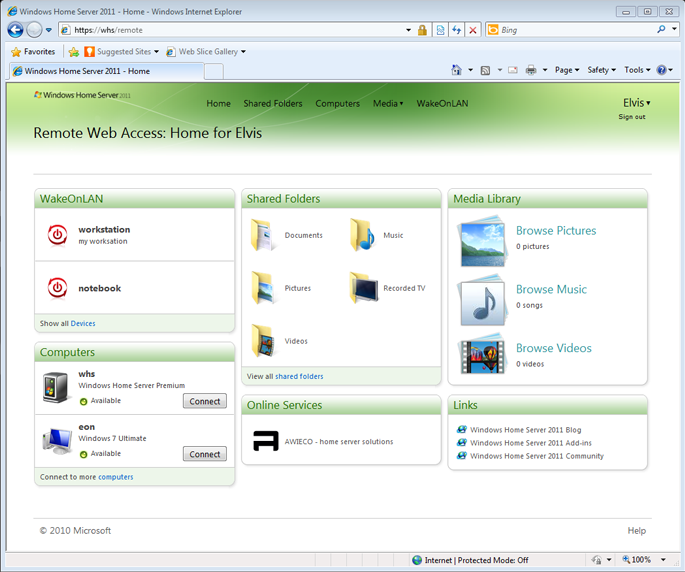685x572 pixels.
Task: Expand the Print dropdown arrow
Action: click(x=545, y=70)
